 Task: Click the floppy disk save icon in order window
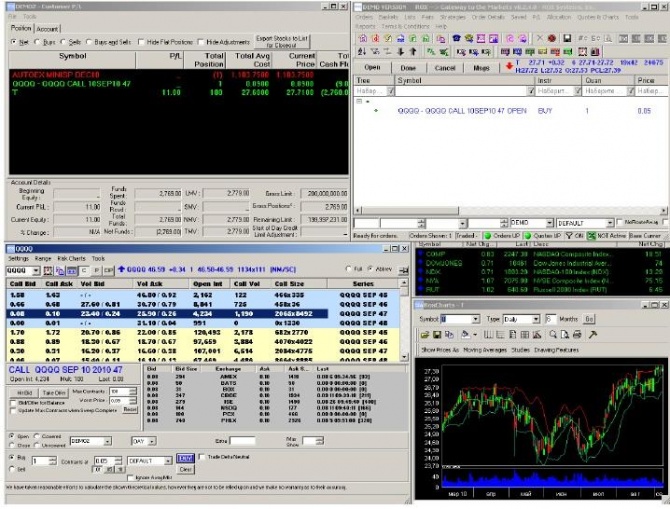[567, 38]
